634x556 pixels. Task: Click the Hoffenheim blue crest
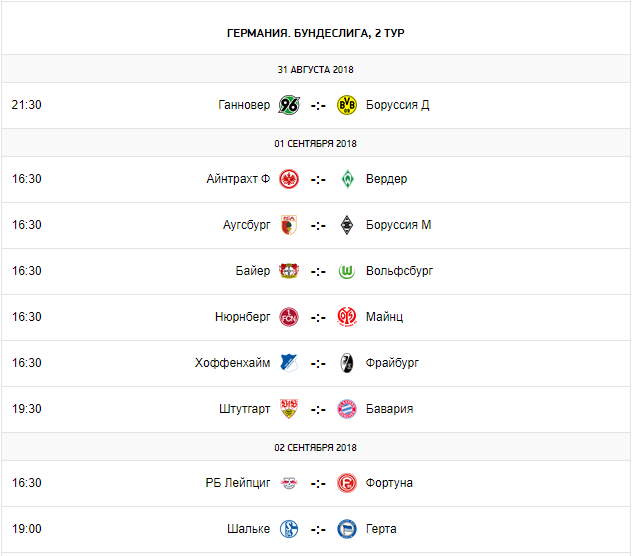point(289,363)
